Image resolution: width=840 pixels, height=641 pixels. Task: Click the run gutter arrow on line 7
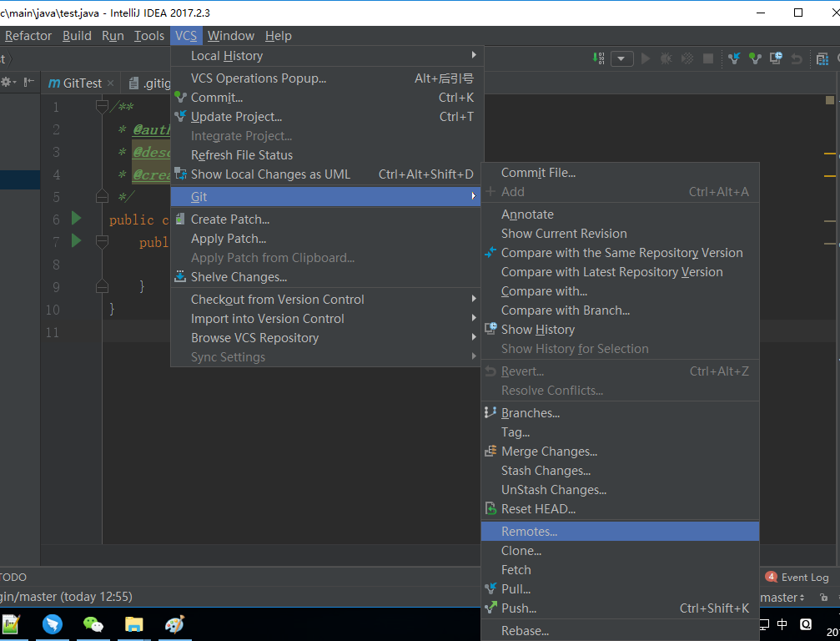[x=76, y=240]
